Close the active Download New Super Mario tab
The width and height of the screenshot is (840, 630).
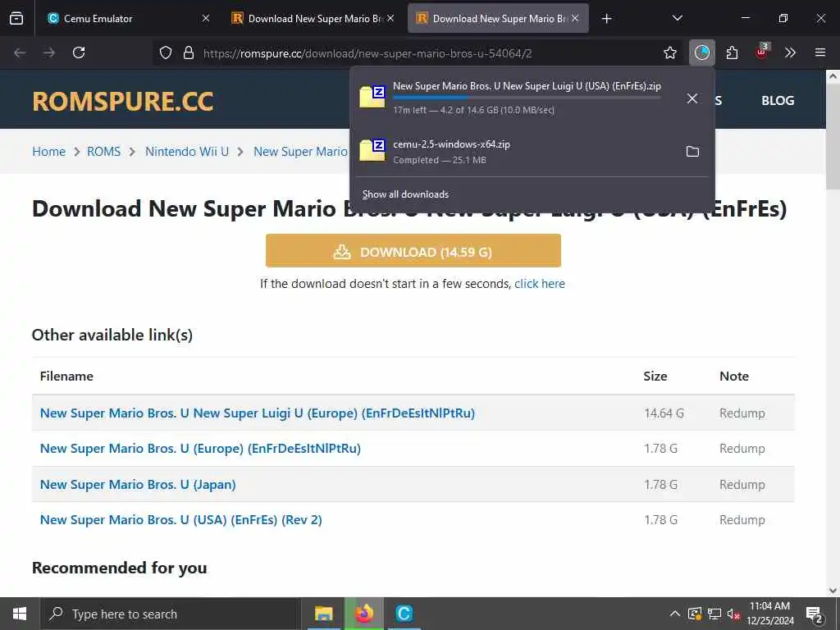coord(575,18)
